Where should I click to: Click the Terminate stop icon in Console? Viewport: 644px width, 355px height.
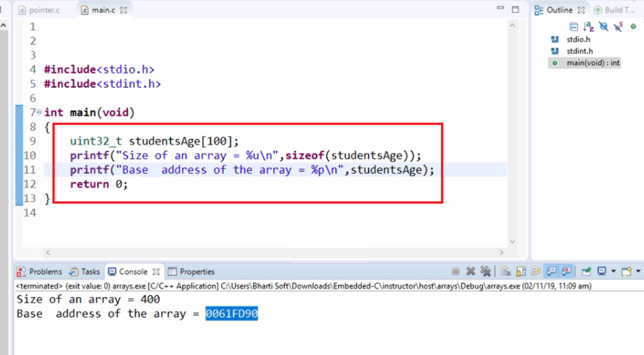pos(455,271)
